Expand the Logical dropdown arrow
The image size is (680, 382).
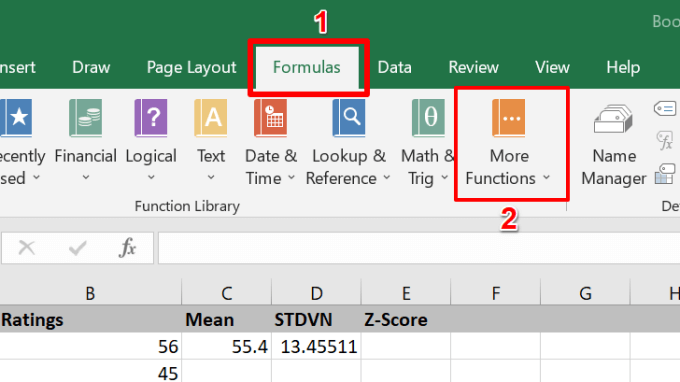[x=151, y=177]
